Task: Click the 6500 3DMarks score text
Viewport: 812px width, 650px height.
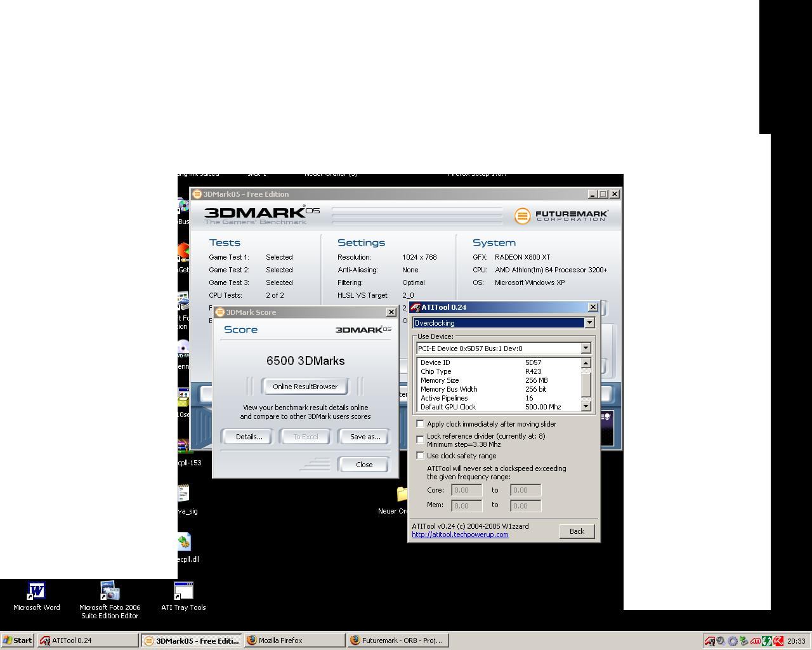Action: [x=305, y=361]
